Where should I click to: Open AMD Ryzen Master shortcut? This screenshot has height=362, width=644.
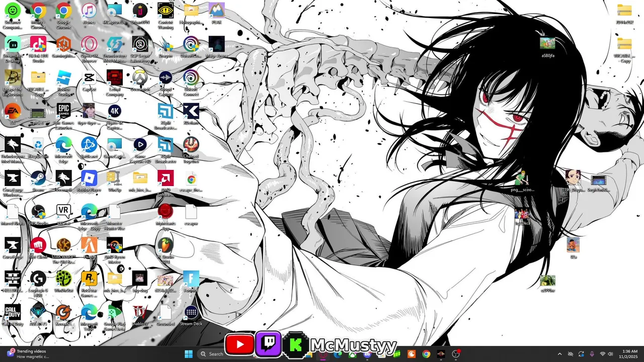(x=115, y=250)
